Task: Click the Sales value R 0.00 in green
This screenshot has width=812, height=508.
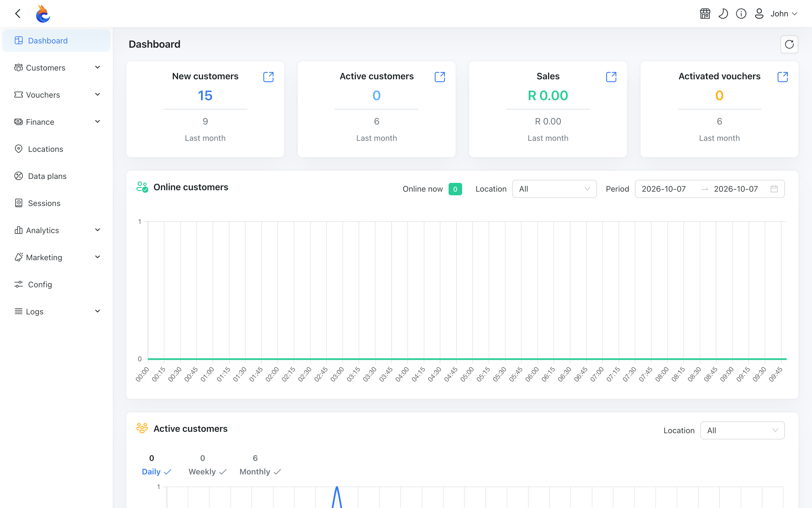Action: (548, 96)
